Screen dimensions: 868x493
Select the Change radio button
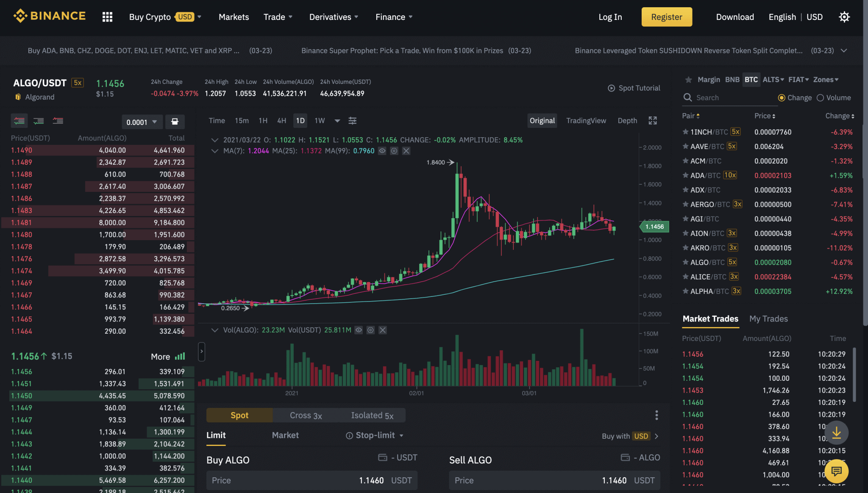pos(782,98)
